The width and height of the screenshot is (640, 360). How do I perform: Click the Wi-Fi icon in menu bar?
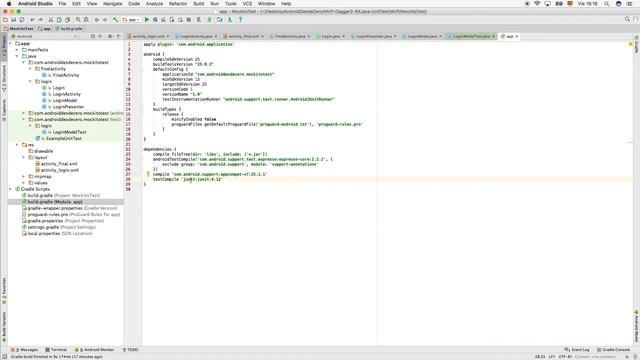click(537, 4)
